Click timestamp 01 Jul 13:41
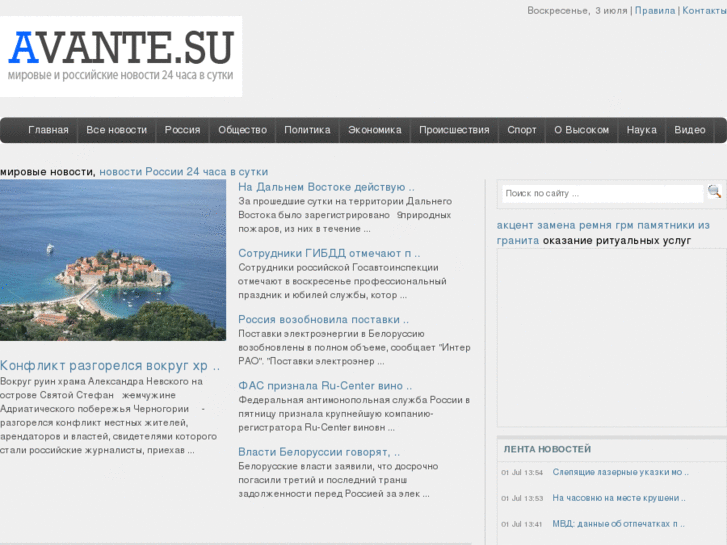727x545 pixels. pyautogui.click(x=522, y=525)
